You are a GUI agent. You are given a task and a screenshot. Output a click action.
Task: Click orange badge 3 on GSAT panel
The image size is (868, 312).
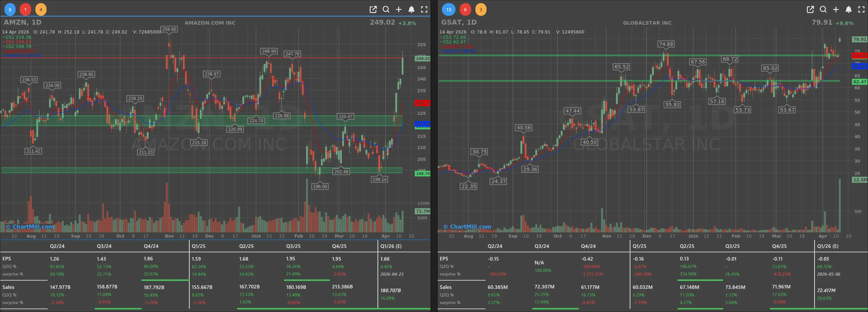(481, 9)
